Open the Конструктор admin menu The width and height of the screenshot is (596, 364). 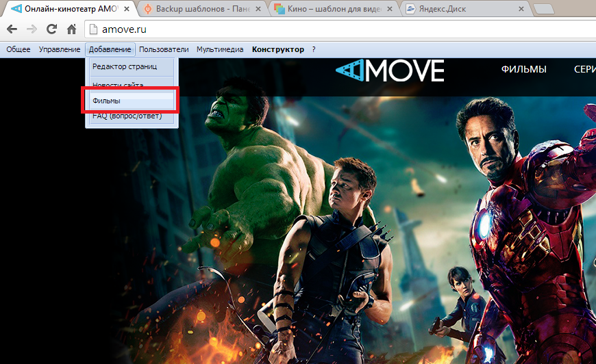278,49
